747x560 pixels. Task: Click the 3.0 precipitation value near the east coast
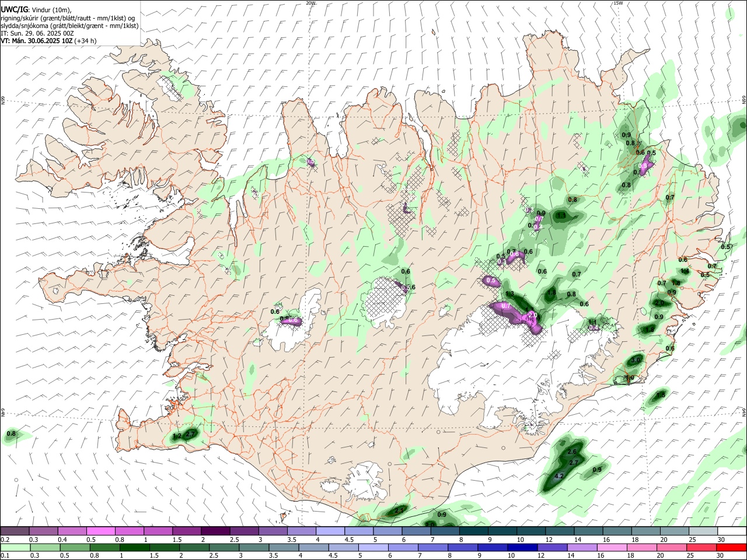point(636,360)
